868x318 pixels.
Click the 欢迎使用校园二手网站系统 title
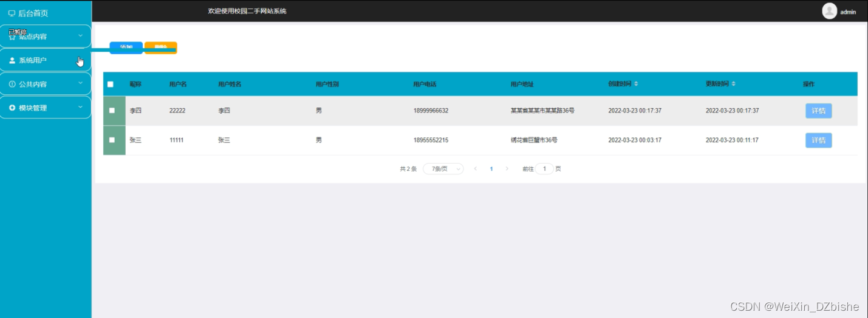click(247, 11)
